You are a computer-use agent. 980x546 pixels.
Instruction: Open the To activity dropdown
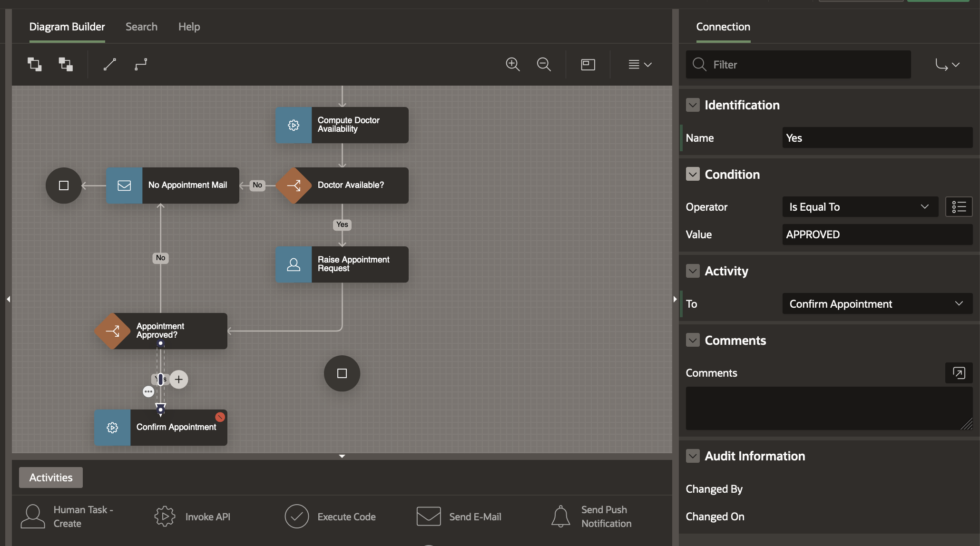[x=877, y=304]
